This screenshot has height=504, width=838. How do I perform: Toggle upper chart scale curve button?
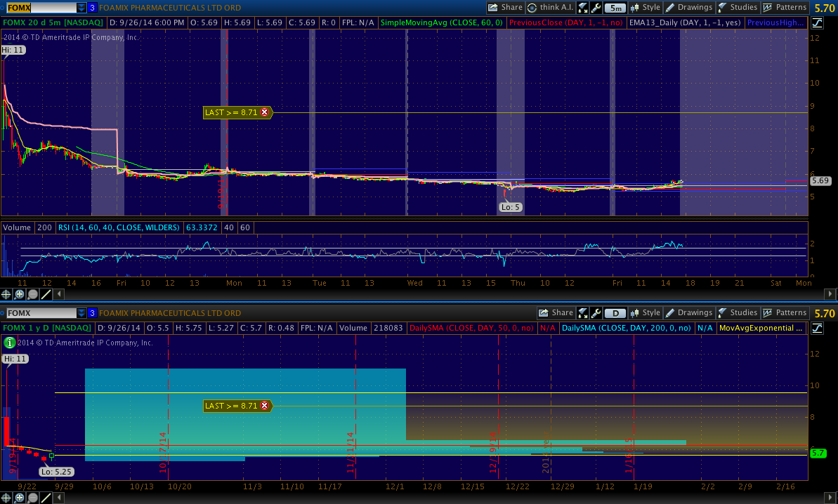point(817,22)
